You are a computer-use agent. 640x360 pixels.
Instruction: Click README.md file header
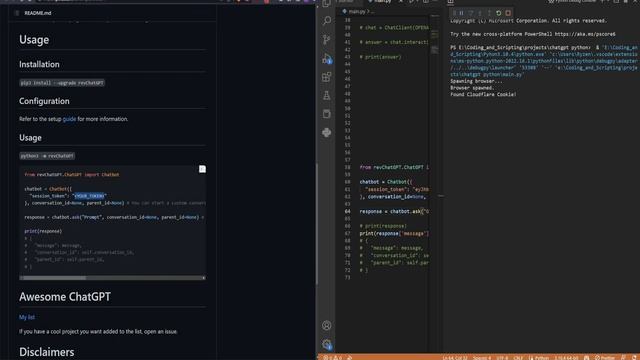pos(38,13)
